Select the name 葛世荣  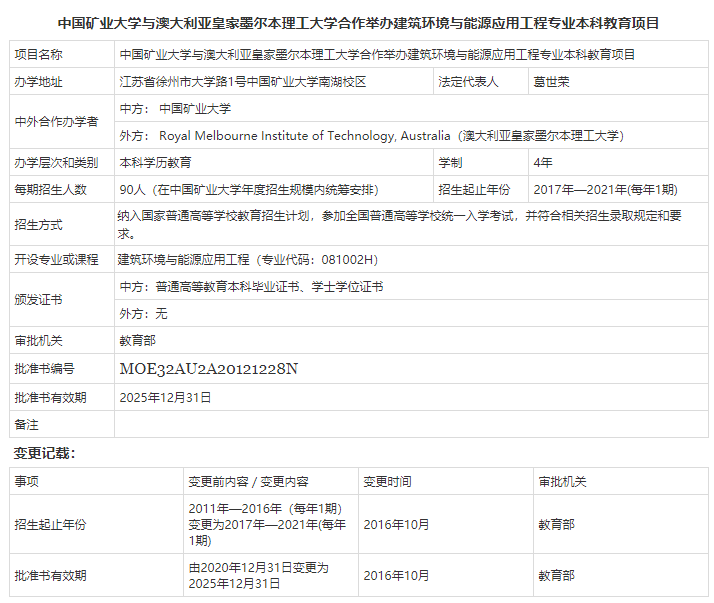551,82
